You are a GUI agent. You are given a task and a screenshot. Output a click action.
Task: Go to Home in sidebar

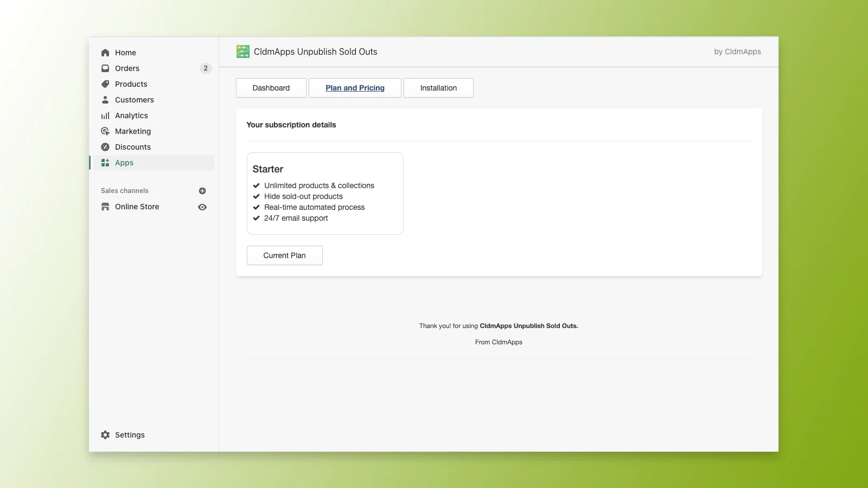point(125,53)
